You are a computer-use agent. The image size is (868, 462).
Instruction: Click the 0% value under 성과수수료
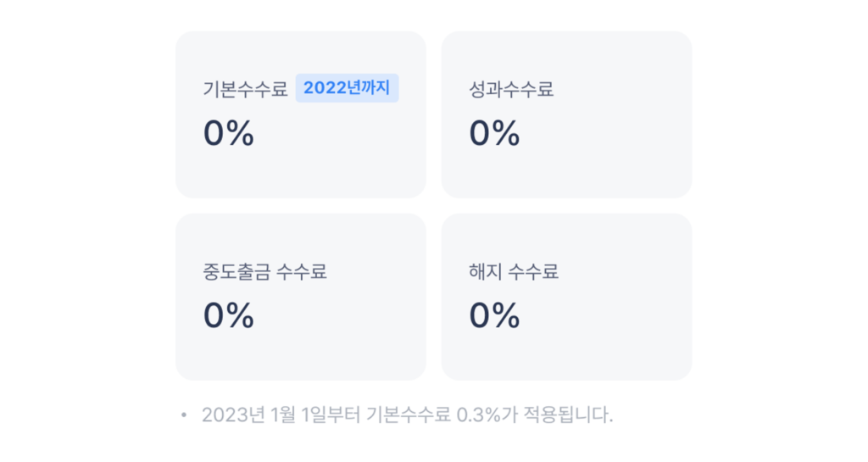(x=494, y=133)
